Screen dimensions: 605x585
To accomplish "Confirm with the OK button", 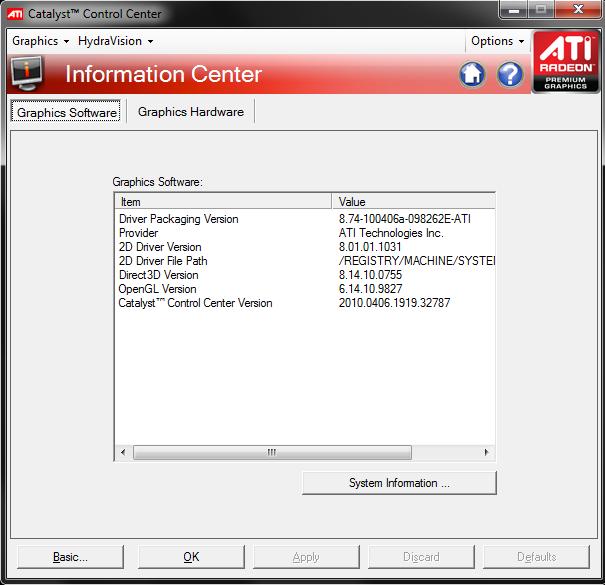I will [x=191, y=557].
